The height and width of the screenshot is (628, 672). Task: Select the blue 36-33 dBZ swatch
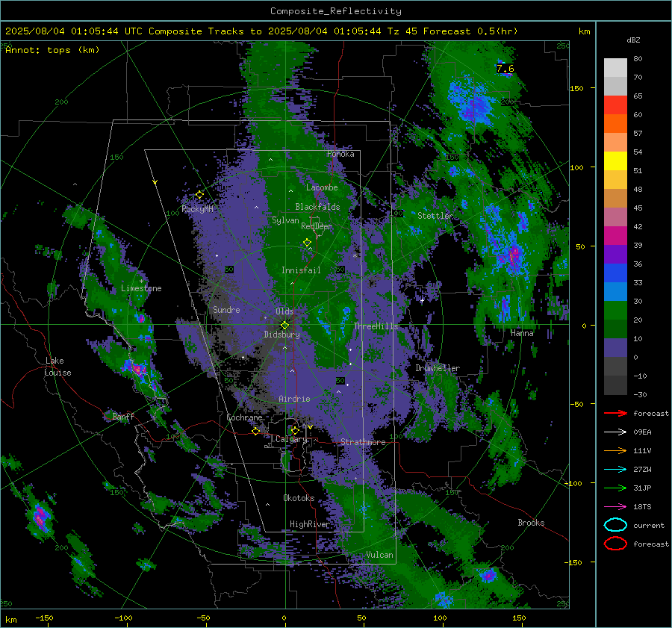pos(615,273)
